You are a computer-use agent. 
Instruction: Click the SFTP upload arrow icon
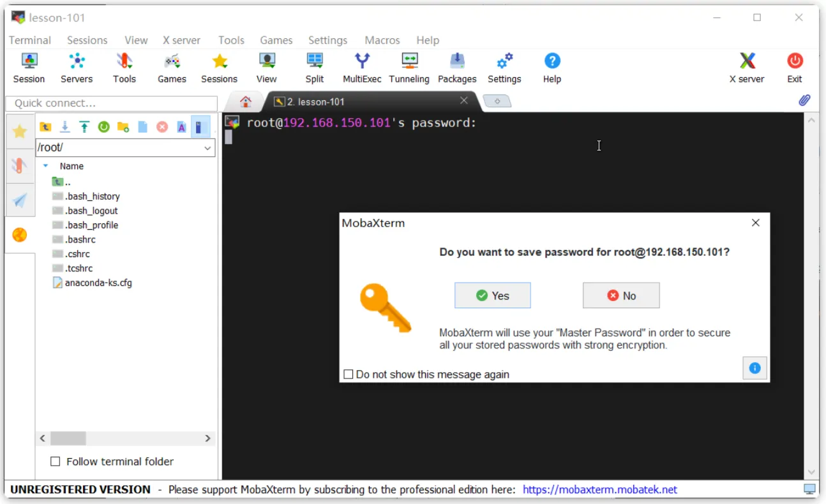tap(84, 127)
